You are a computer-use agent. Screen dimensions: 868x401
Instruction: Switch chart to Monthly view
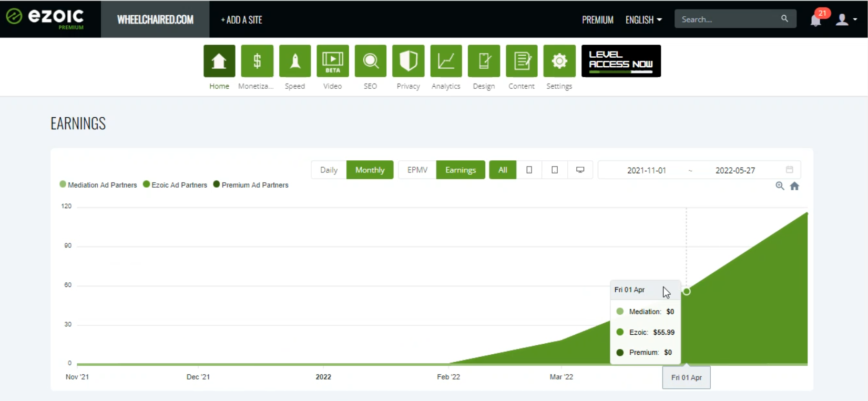point(370,170)
